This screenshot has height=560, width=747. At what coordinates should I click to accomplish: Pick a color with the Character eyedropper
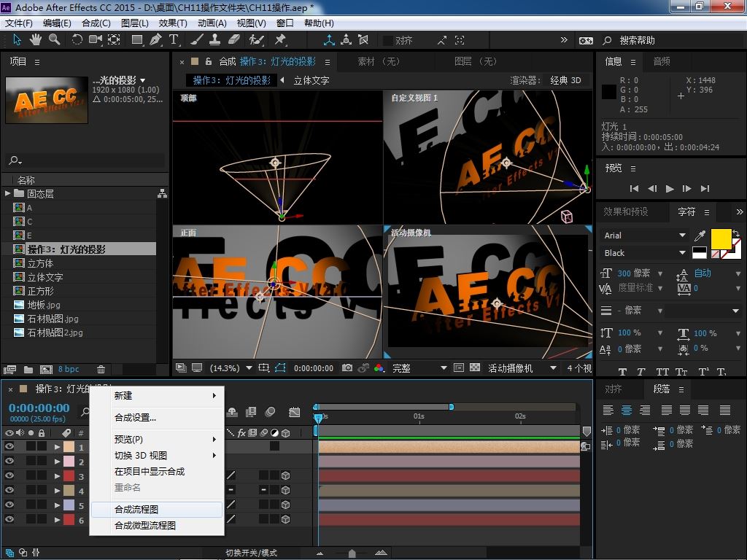700,236
